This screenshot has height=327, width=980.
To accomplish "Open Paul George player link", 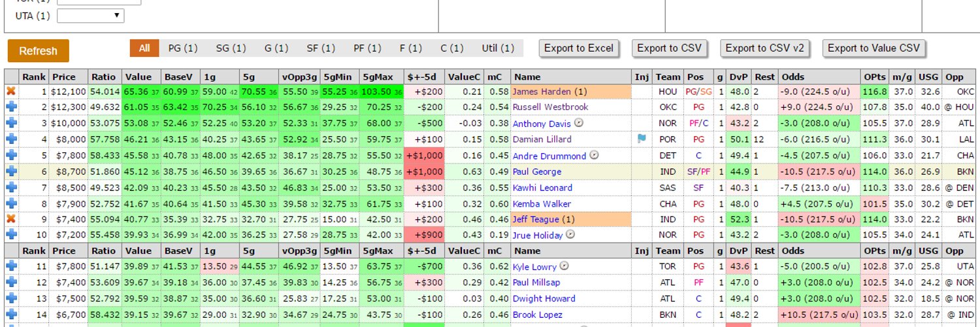I will pyautogui.click(x=536, y=171).
